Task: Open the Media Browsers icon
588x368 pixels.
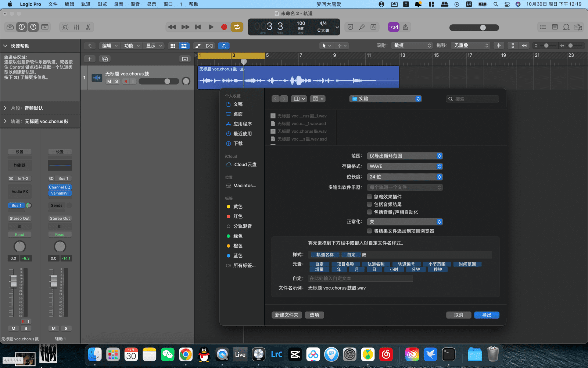Action: [578, 27]
